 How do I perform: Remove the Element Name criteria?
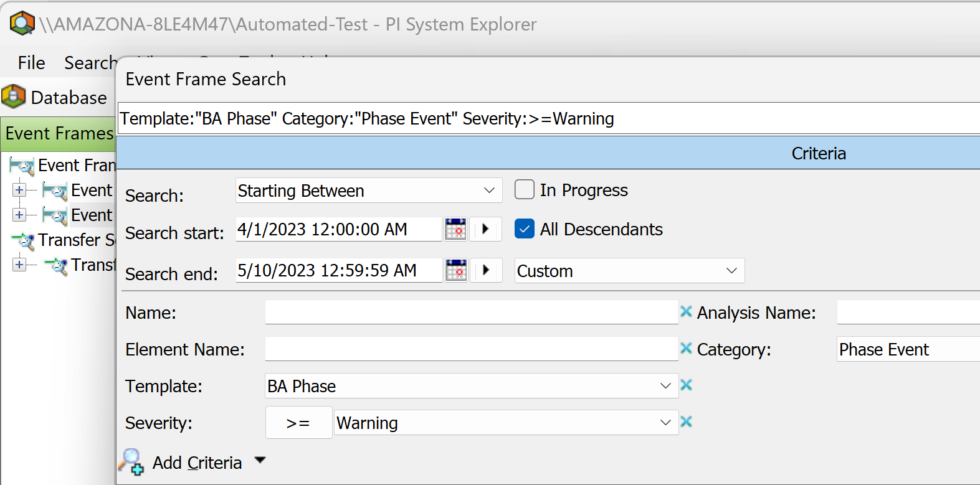click(x=686, y=349)
